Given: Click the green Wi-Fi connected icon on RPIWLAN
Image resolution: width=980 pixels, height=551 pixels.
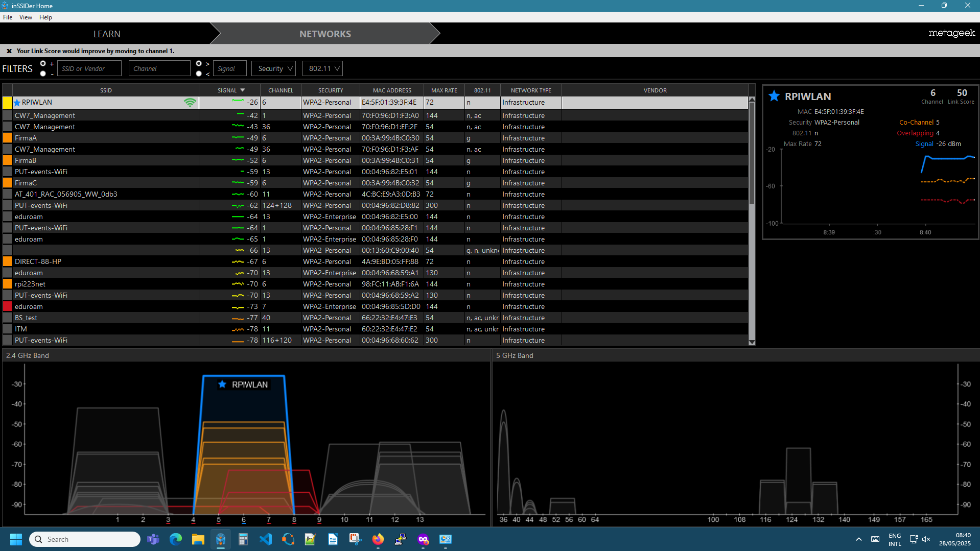Looking at the screenshot, I should click(190, 103).
